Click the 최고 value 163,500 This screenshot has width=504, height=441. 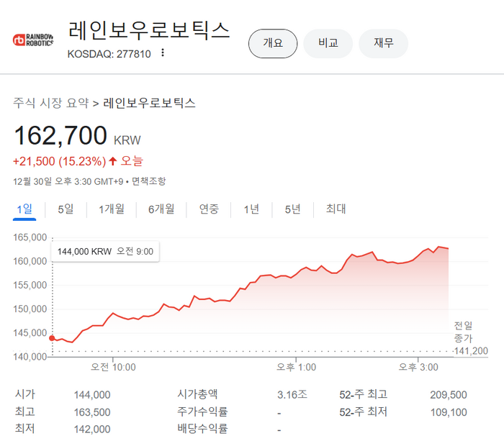tap(92, 412)
